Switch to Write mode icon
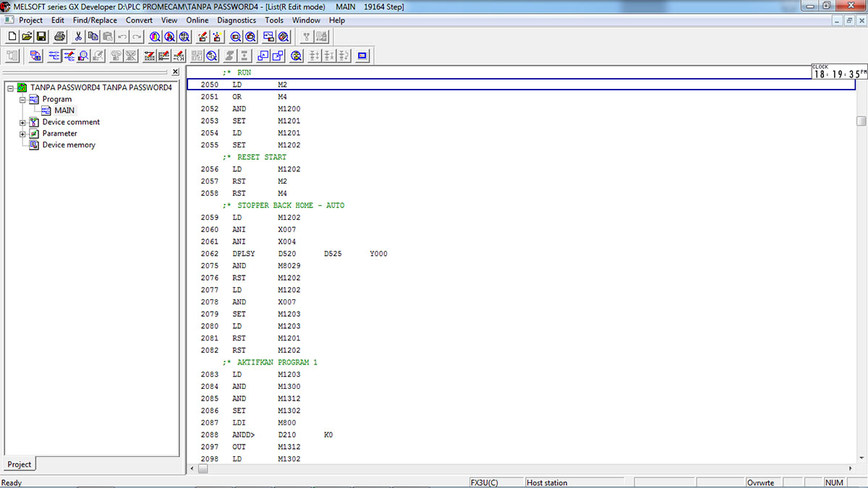The height and width of the screenshot is (488, 868). (x=69, y=56)
